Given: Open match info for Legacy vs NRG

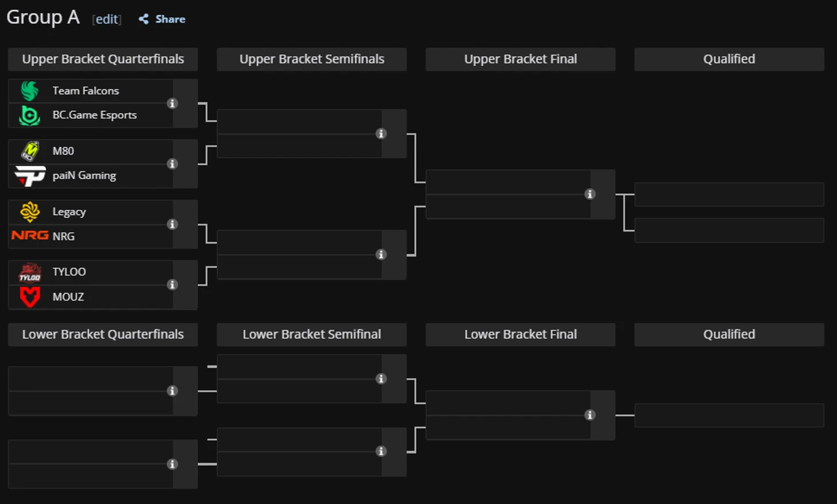Looking at the screenshot, I should (x=172, y=224).
